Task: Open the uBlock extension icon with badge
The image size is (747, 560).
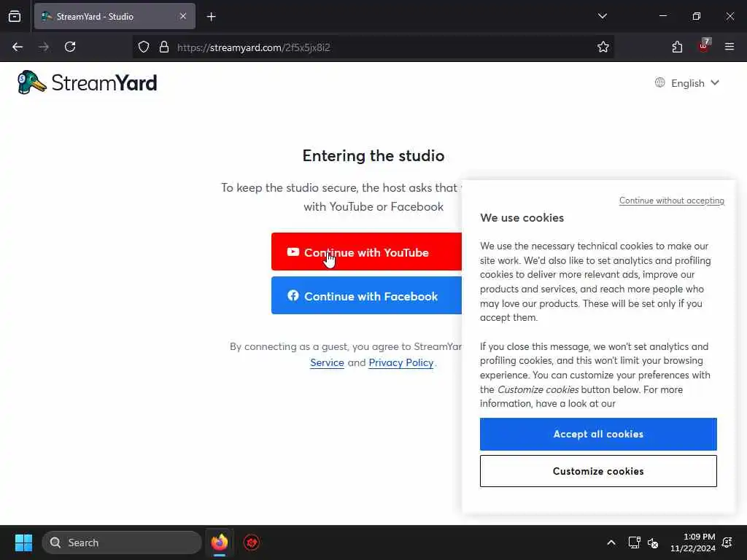Action: pyautogui.click(x=704, y=46)
